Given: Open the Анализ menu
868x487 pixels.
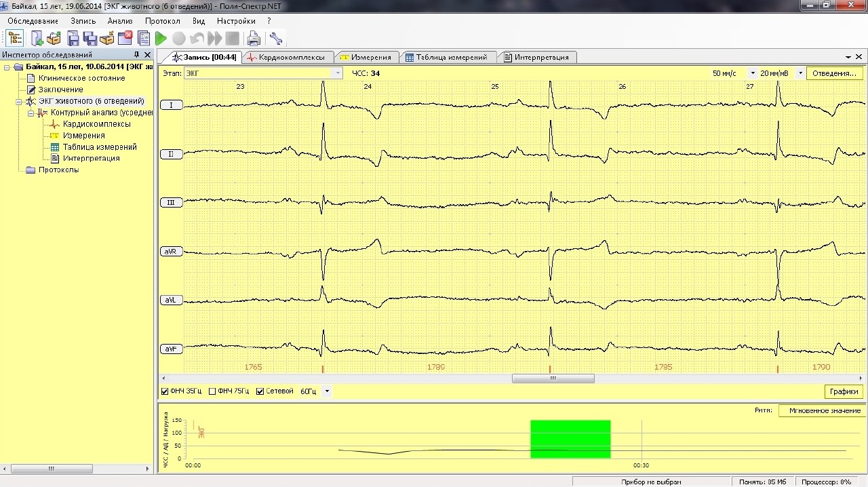Looking at the screenshot, I should tap(120, 21).
